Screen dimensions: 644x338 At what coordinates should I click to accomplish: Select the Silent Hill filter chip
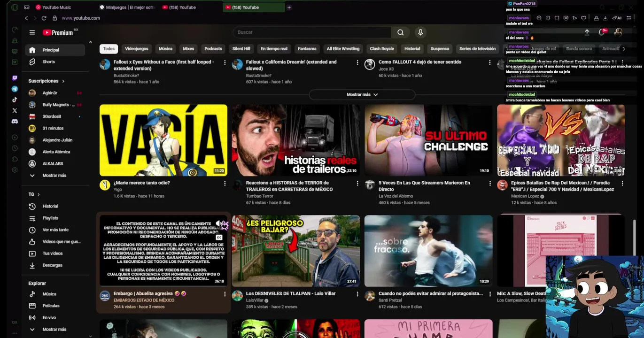pos(241,48)
